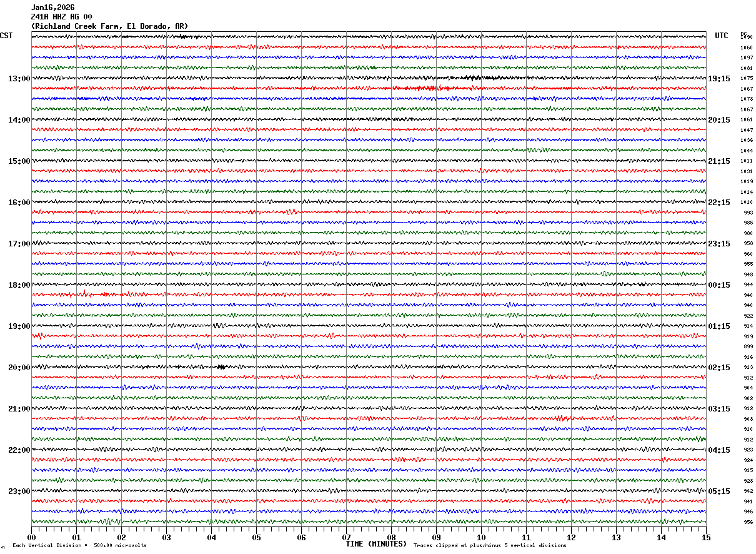This screenshot has height=554, width=756.
Task: Click the CST timezone header
Action: [6, 36]
